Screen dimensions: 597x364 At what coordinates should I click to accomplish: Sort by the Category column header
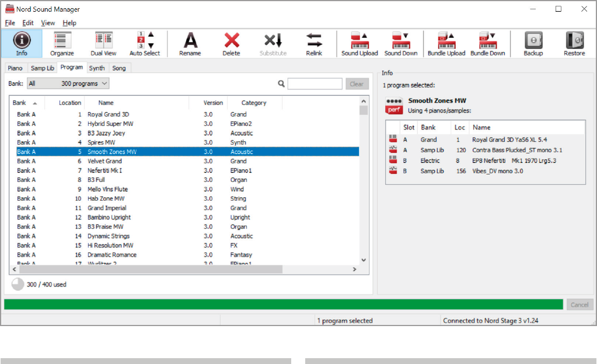pos(254,103)
